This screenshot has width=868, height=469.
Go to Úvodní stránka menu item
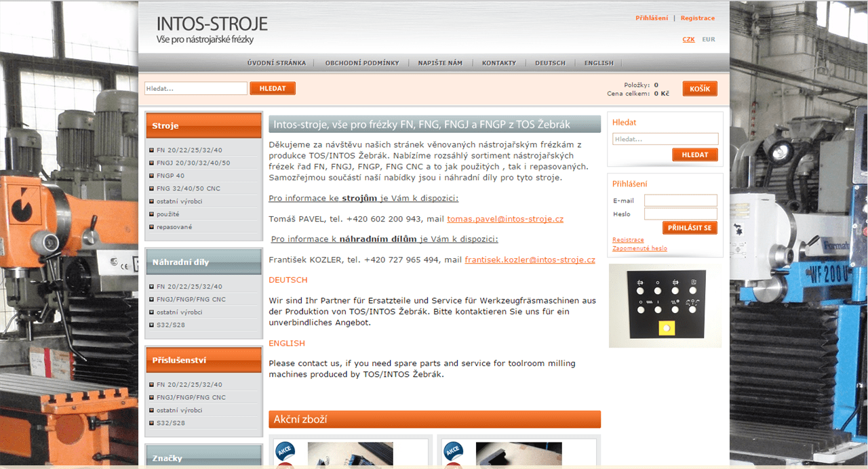[277, 63]
